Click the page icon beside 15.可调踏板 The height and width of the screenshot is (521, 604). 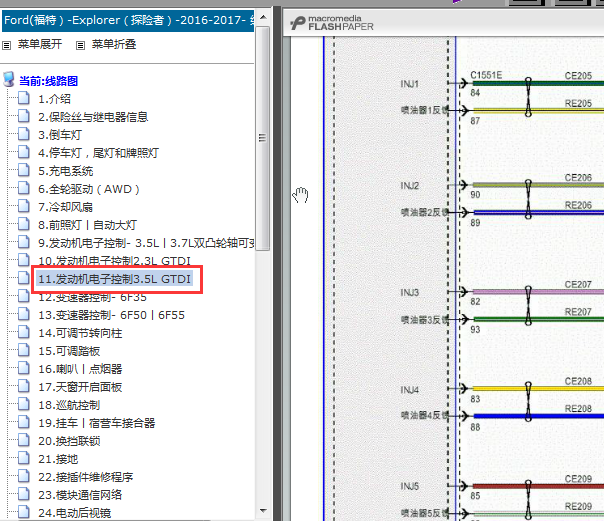point(23,350)
